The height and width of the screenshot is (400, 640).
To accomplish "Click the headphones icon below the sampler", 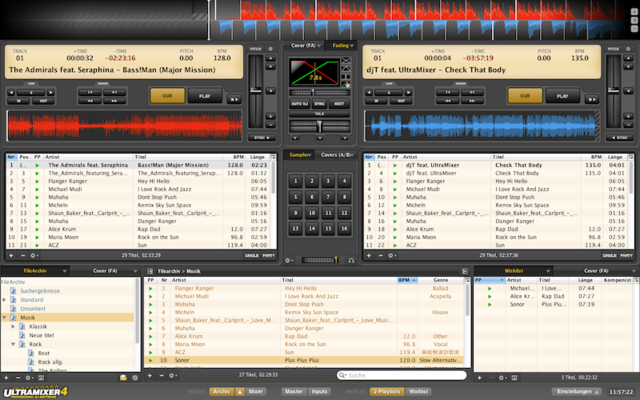I will [x=351, y=260].
